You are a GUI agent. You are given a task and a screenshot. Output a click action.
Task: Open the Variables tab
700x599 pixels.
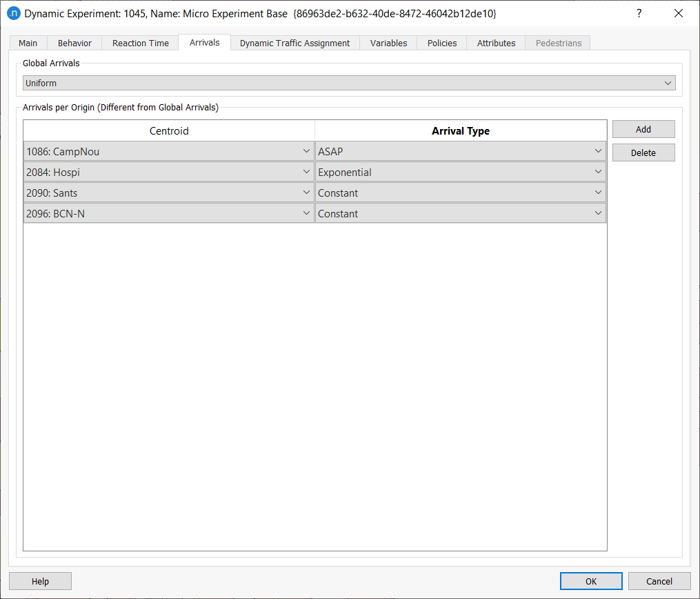[388, 42]
